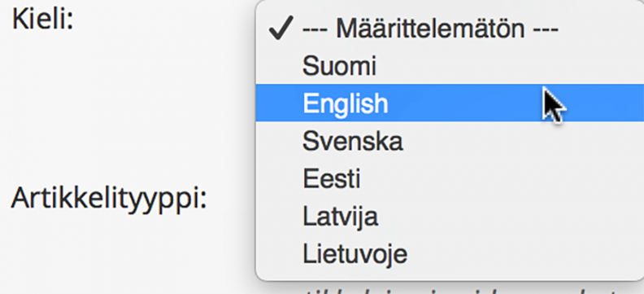Click the italic help text below the dropdown
This screenshot has height=294, width=644.
pos(460,291)
